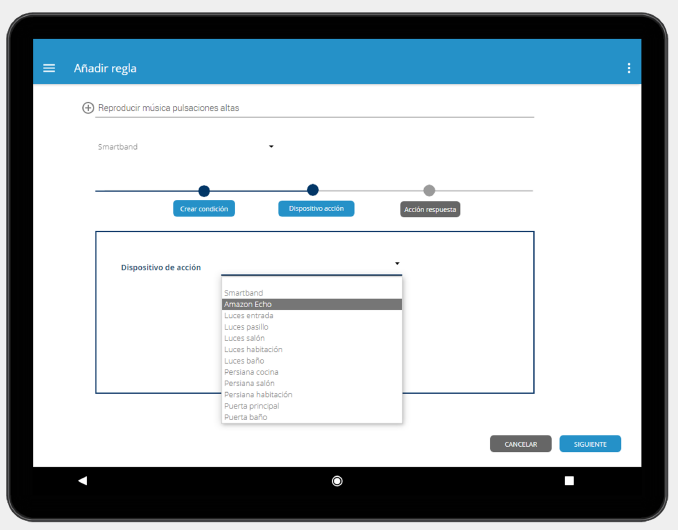
Task: Select the grey step dot above Acción respuesta
Action: pyautogui.click(x=429, y=190)
